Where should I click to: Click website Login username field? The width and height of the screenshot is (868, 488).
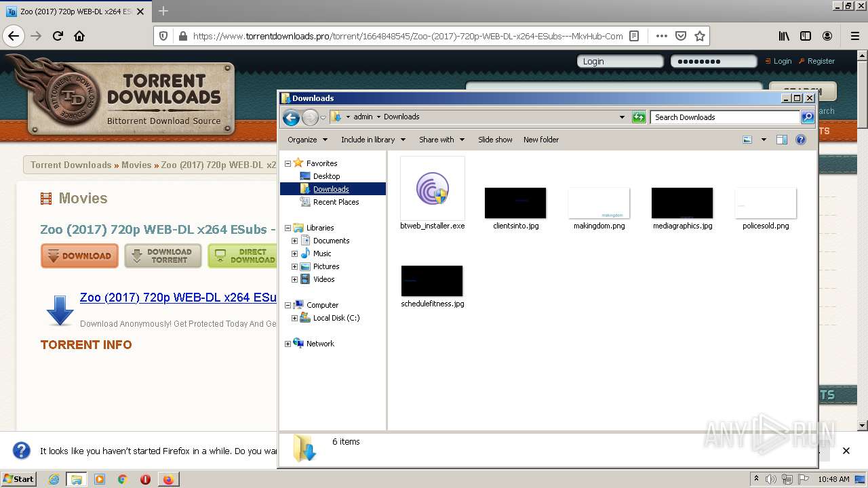point(620,61)
